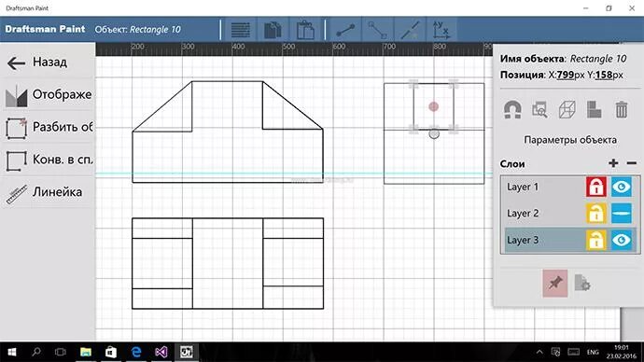Toggle the magnet snap icon
This screenshot has height=362, width=644.
pyautogui.click(x=512, y=110)
